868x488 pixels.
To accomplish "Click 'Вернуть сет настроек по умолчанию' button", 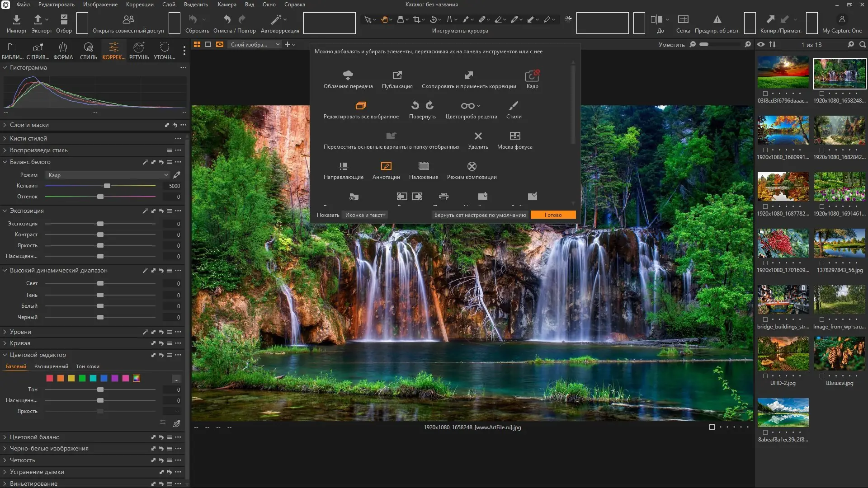I will 480,215.
